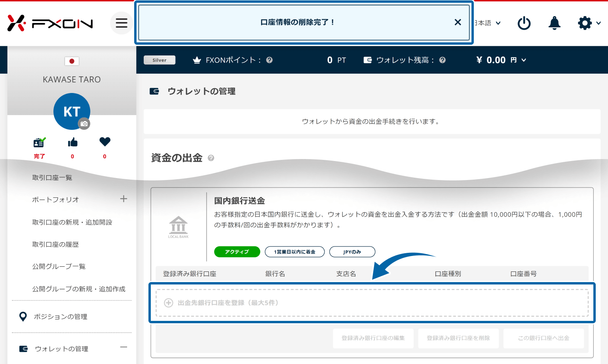Click the 国内銀行送金 heading
Screen dimensions: 608x364
point(239,201)
